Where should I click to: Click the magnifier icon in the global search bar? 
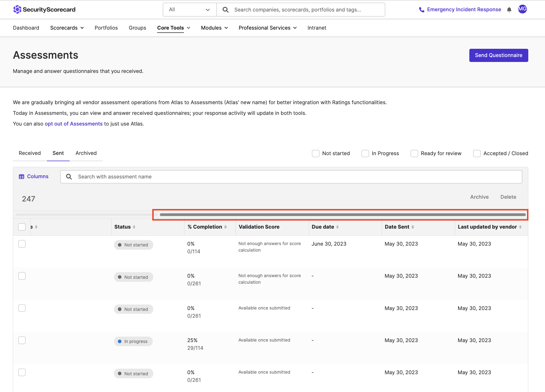click(x=225, y=9)
